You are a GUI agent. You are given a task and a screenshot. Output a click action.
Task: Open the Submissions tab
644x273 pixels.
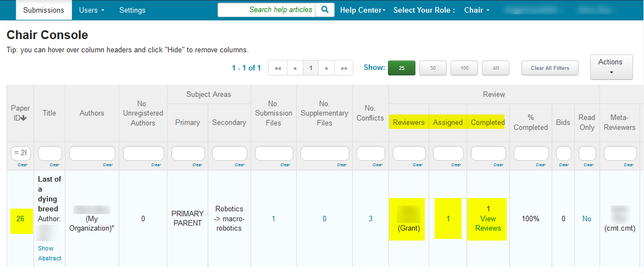[x=43, y=10]
